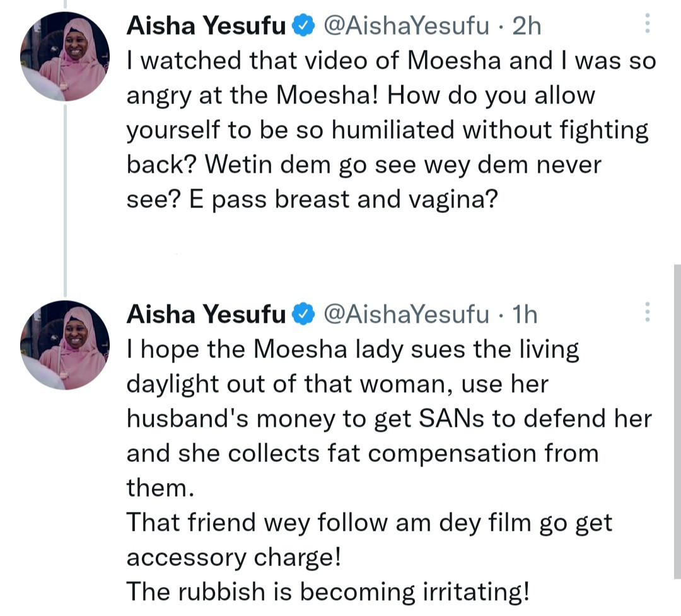Click Aisha Yesufu's profile picture on the top tweet

tap(63, 55)
